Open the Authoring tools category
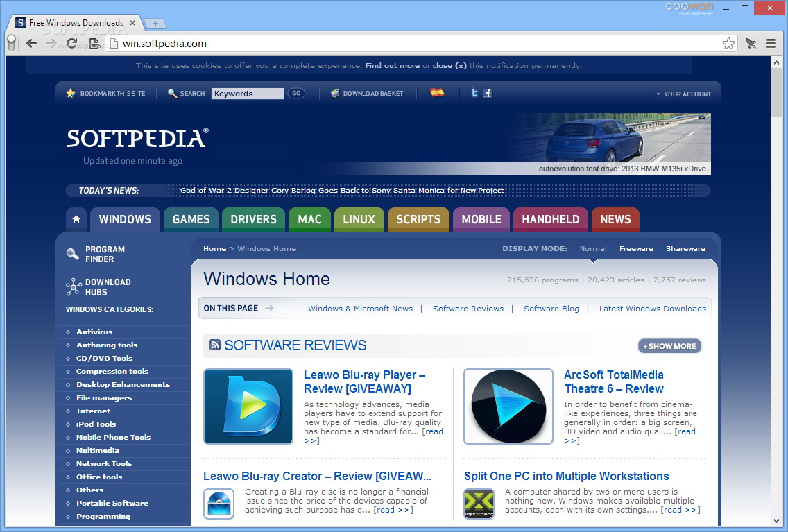This screenshot has width=788, height=532. [x=107, y=345]
